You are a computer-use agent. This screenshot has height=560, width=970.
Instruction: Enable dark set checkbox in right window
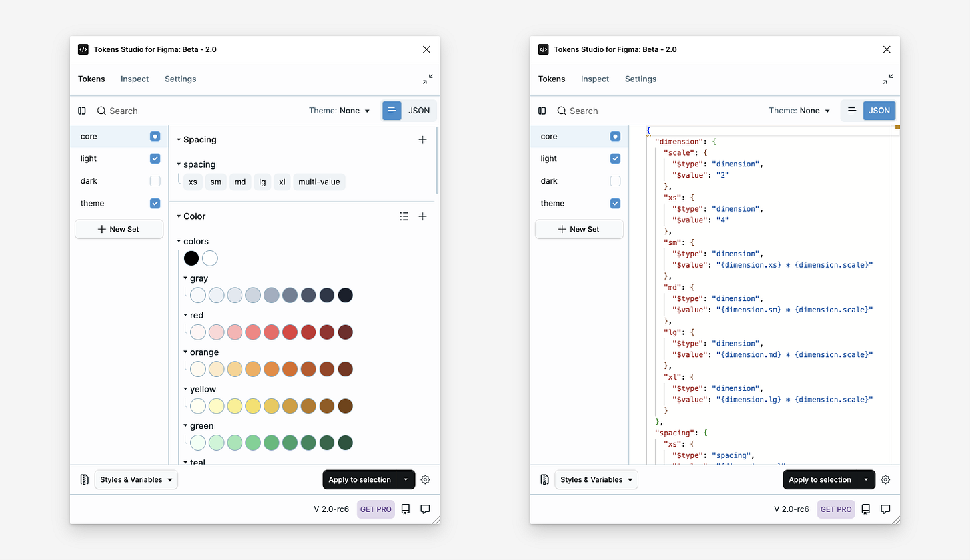point(615,181)
